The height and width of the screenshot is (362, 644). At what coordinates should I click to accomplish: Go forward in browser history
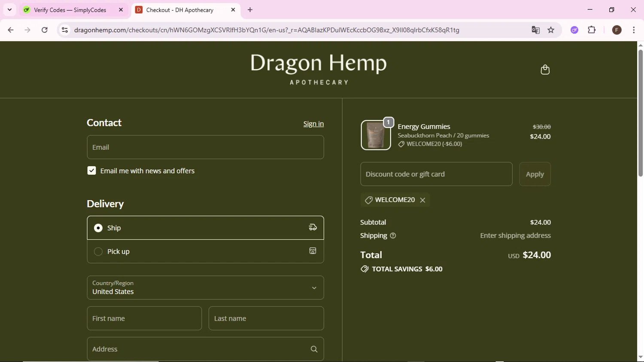click(x=27, y=30)
